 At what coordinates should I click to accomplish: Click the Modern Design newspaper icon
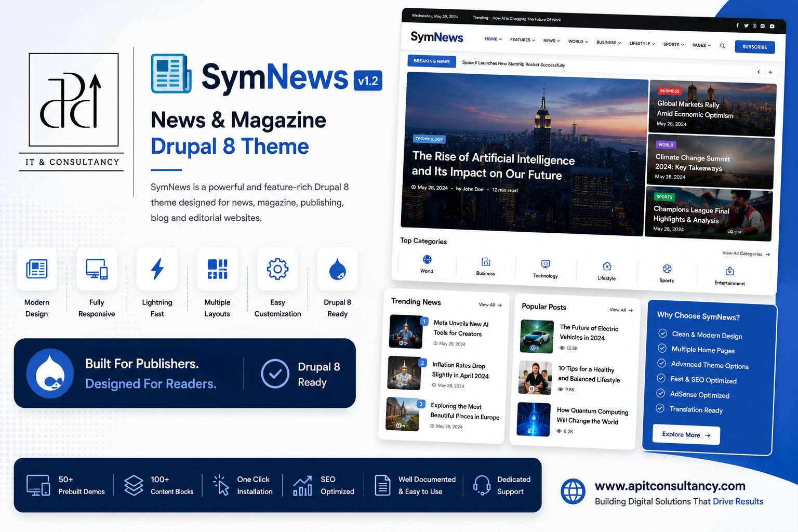tap(36, 269)
